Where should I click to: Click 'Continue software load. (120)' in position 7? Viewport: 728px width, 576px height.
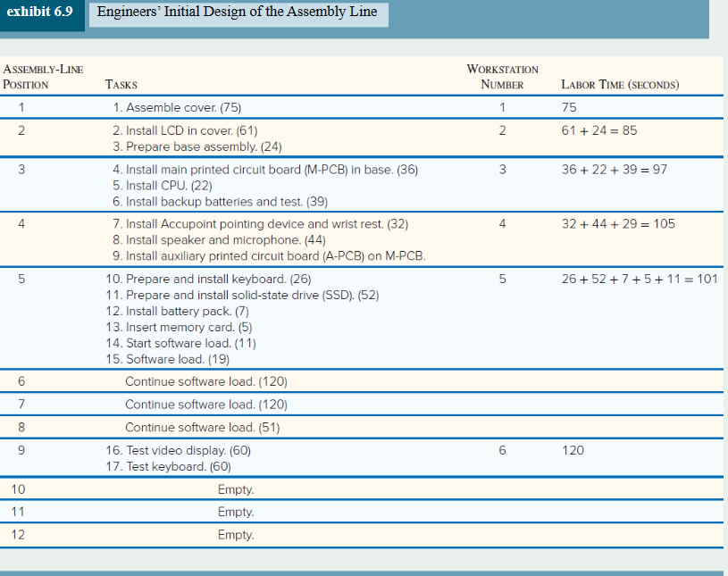pos(206,405)
